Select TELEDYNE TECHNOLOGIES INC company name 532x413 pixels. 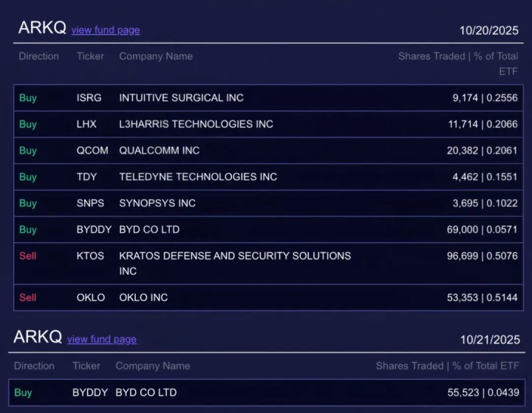click(198, 177)
